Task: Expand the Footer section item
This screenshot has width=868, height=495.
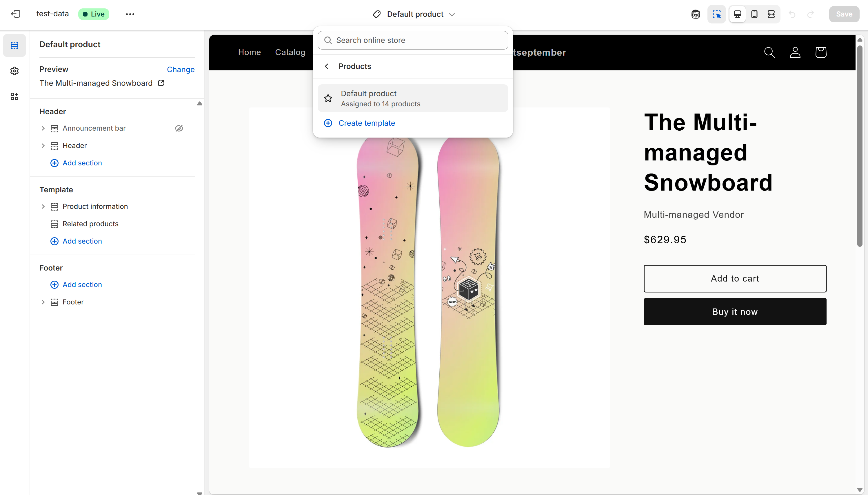Action: coord(43,302)
